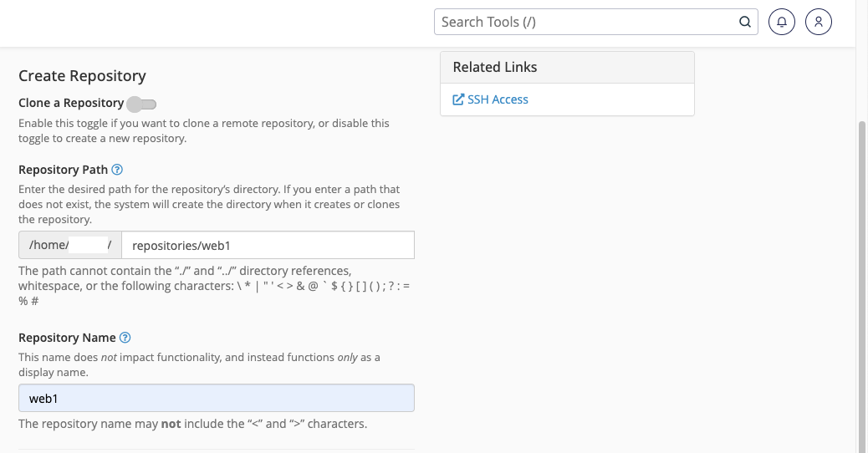Click the web1 Repository Name field
Viewport: 868px width, 453px height.
[x=216, y=398]
